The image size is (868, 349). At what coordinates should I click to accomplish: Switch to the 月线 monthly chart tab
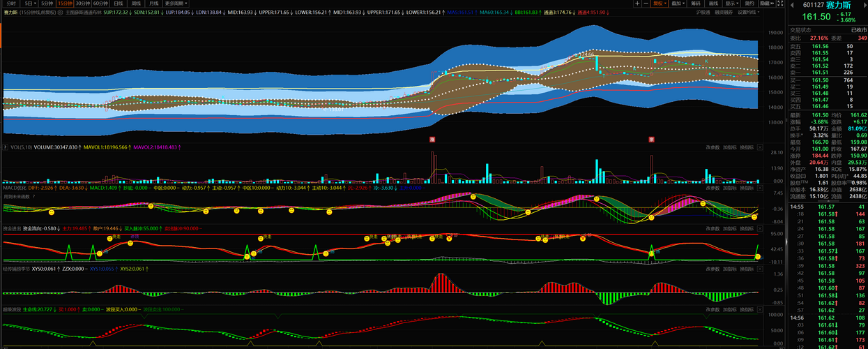point(153,3)
